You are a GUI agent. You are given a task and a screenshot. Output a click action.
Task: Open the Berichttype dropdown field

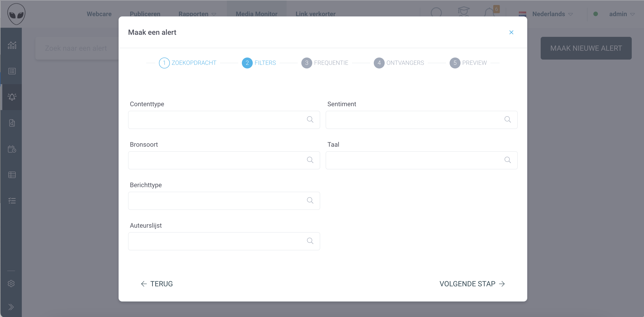pos(224,201)
